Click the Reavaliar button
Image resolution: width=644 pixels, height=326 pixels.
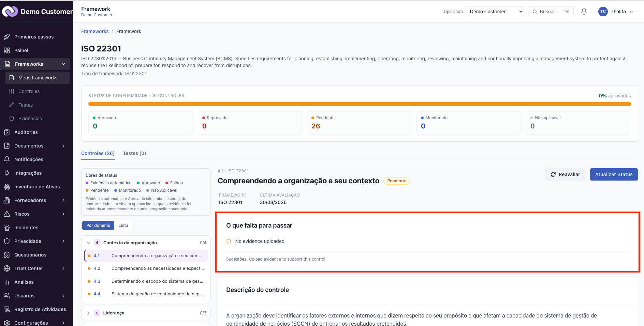(x=565, y=174)
